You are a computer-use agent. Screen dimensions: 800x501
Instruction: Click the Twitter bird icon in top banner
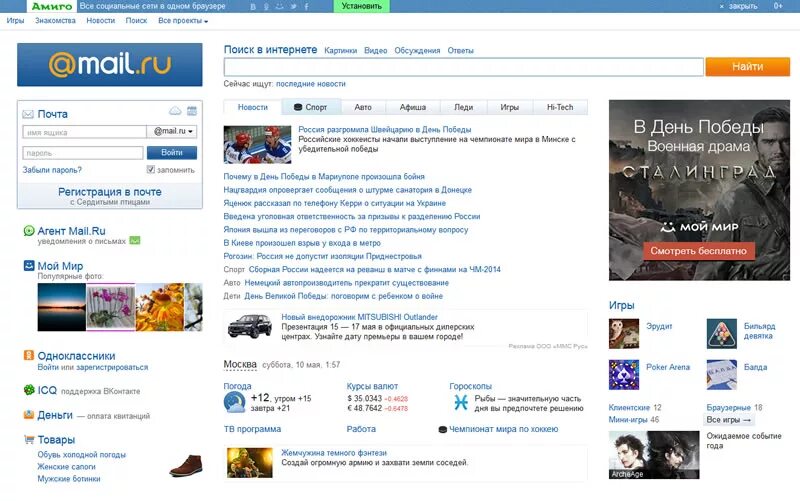pos(293,7)
